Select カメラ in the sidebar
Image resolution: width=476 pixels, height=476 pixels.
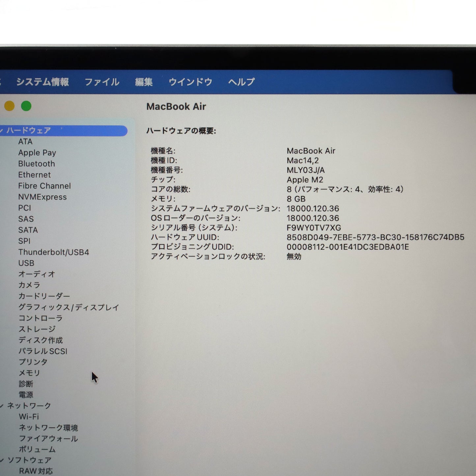(x=29, y=285)
